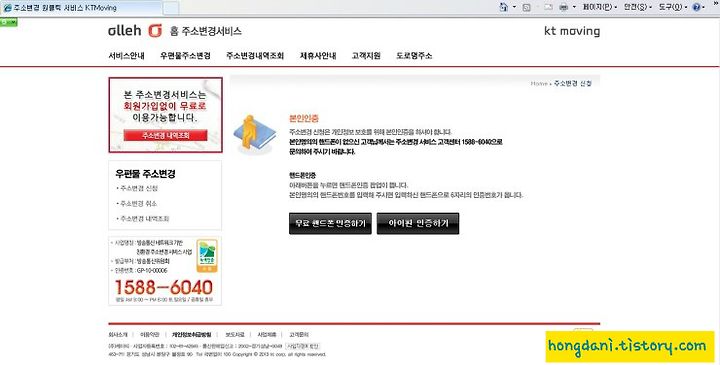The height and width of the screenshot is (365, 720).
Task: Click the person on book illustration
Action: [254, 135]
